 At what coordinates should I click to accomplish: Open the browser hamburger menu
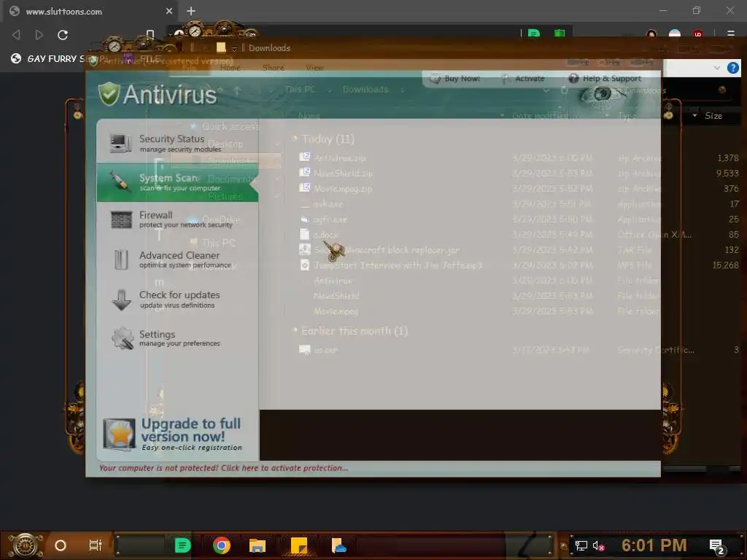click(731, 34)
